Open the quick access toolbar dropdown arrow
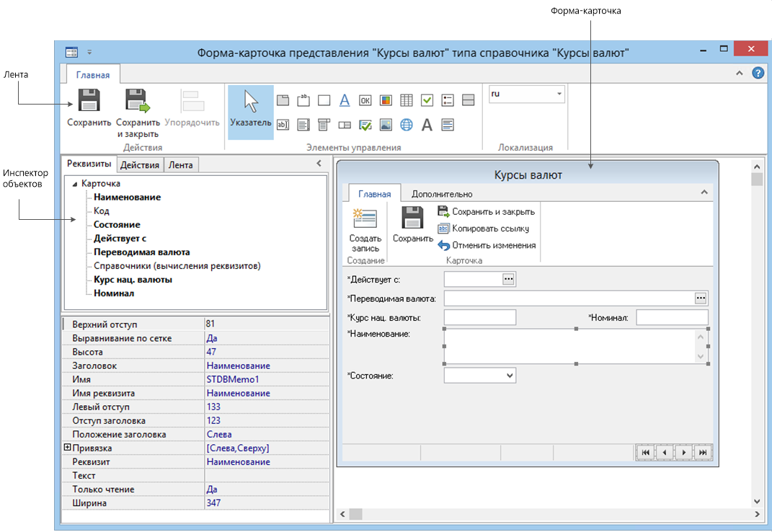 [89, 52]
